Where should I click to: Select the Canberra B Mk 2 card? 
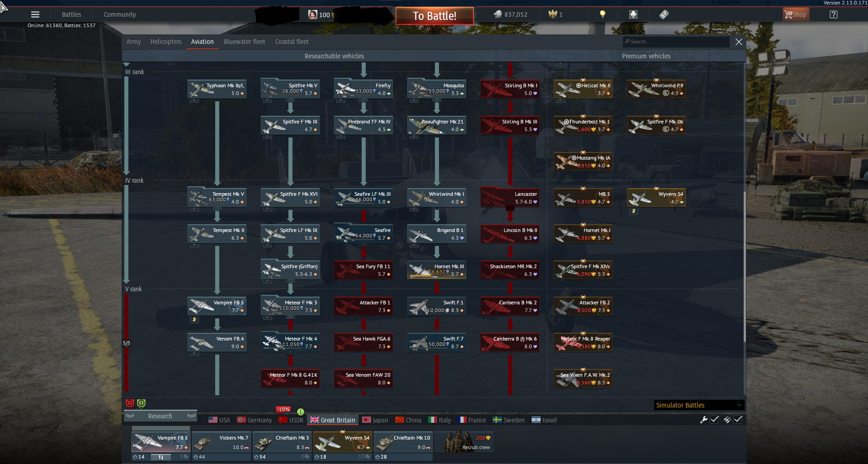pyautogui.click(x=510, y=306)
